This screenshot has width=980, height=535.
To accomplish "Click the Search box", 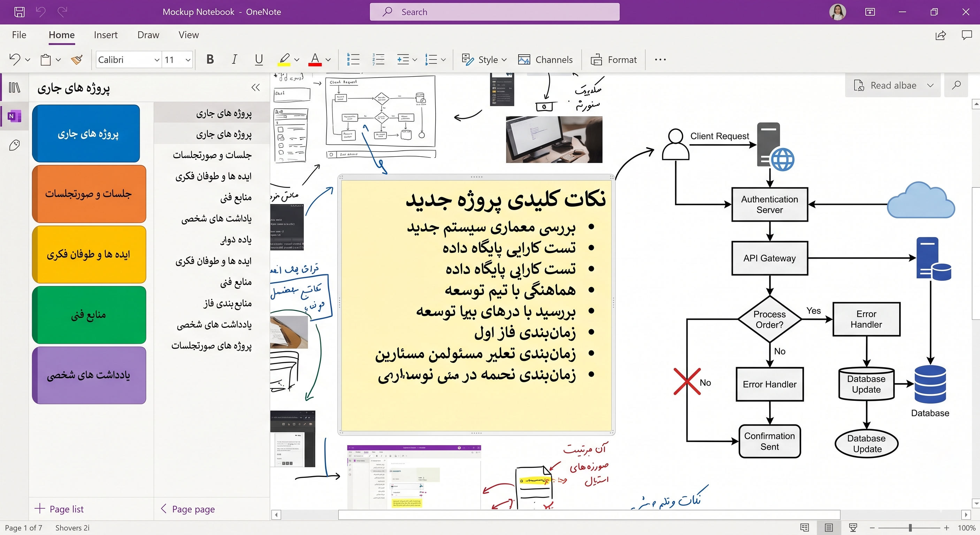I will 495,12.
